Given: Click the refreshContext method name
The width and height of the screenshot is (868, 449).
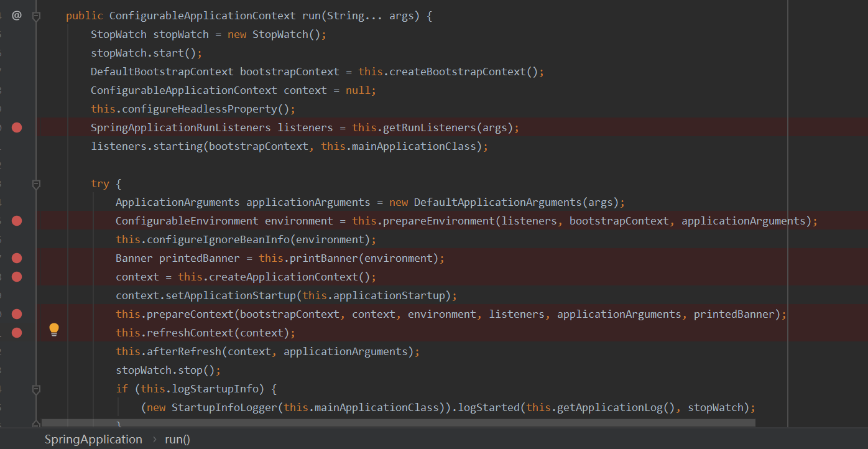Looking at the screenshot, I should [190, 333].
